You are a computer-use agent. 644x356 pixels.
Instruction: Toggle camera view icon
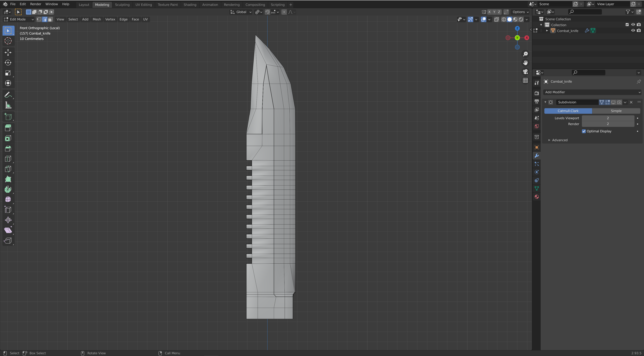[x=526, y=72]
